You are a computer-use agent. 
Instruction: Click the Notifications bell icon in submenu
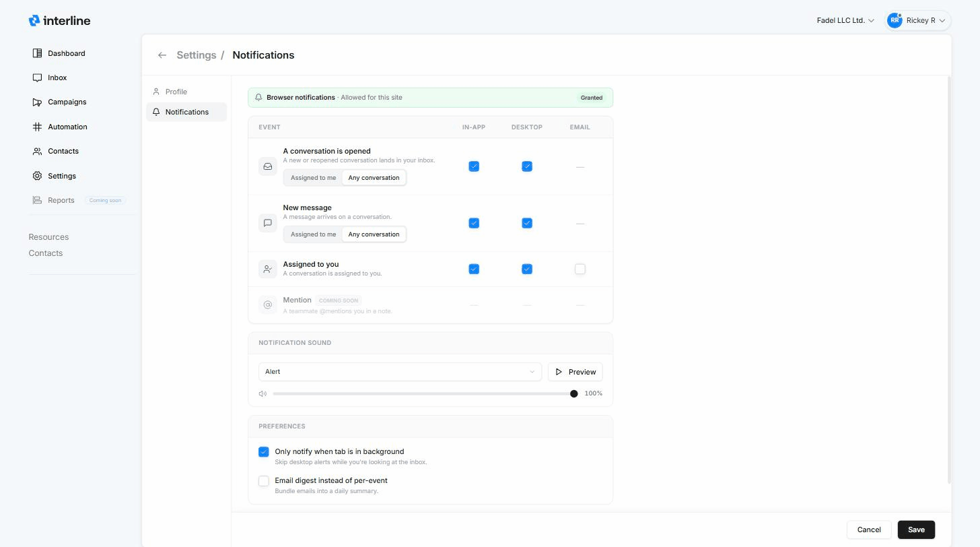(156, 112)
